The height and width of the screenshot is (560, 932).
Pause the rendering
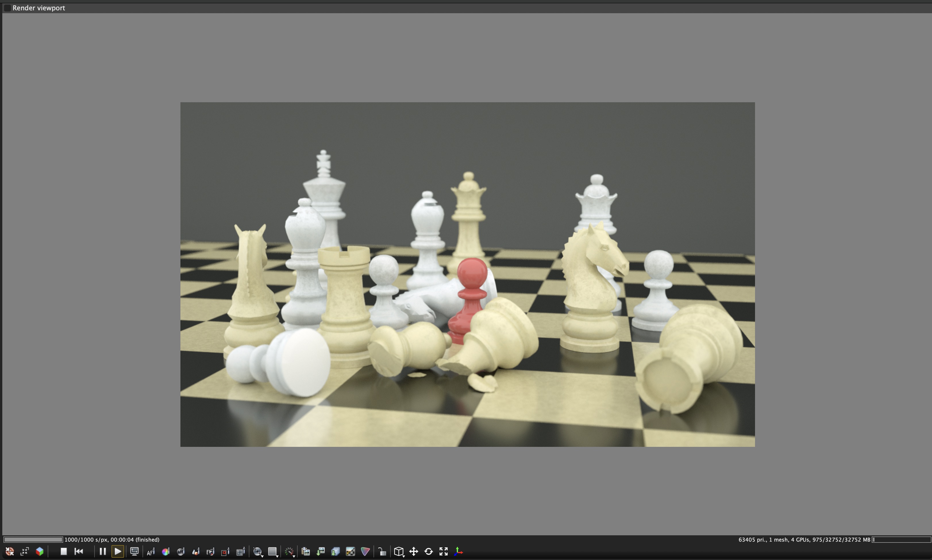[102, 551]
